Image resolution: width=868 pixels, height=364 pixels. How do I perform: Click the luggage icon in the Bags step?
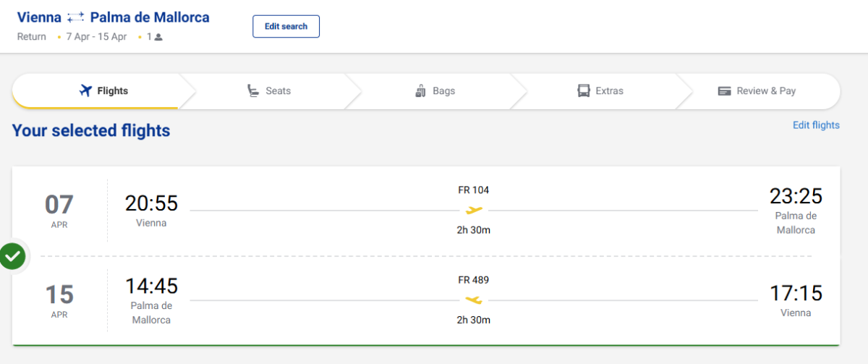click(420, 91)
